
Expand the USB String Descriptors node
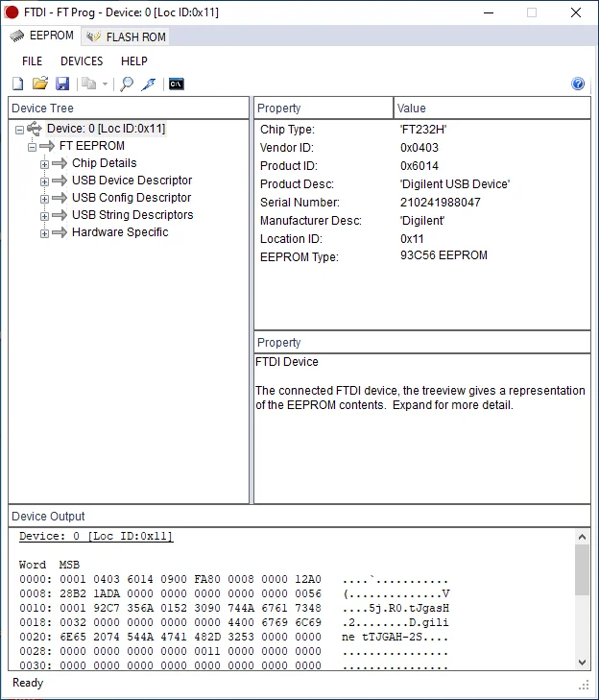[44, 216]
